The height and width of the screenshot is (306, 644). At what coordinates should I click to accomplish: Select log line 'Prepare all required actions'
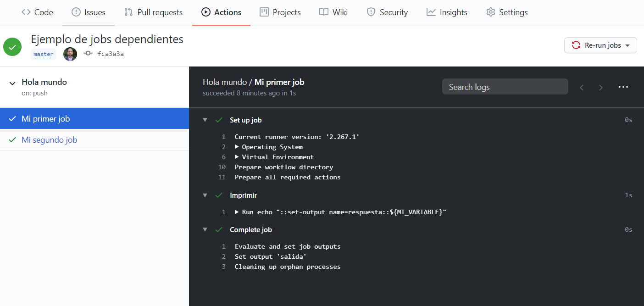(288, 177)
